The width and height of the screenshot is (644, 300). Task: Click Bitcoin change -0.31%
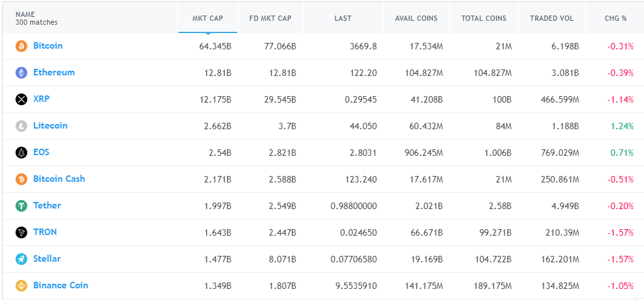[x=621, y=47]
